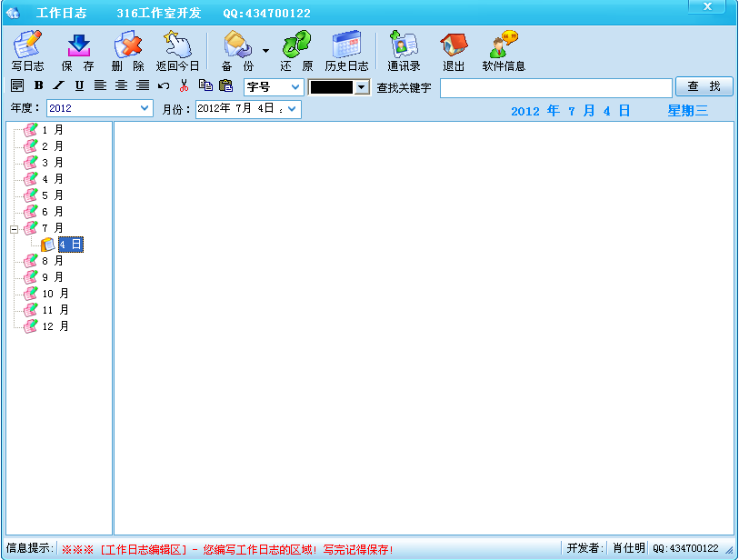Open the 通讯录 contacts icon
This screenshot has width=739, height=560.
click(x=404, y=51)
